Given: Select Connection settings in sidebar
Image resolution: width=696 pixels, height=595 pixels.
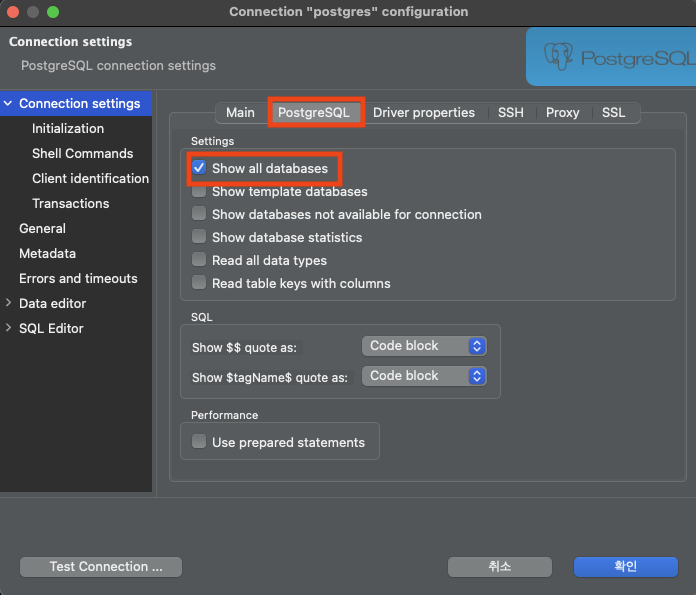Looking at the screenshot, I should coord(79,103).
